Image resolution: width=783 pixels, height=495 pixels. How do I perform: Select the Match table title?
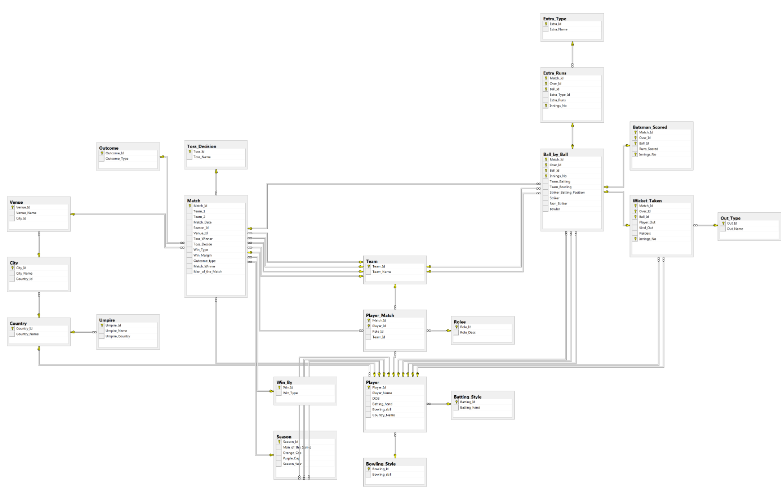(194, 201)
